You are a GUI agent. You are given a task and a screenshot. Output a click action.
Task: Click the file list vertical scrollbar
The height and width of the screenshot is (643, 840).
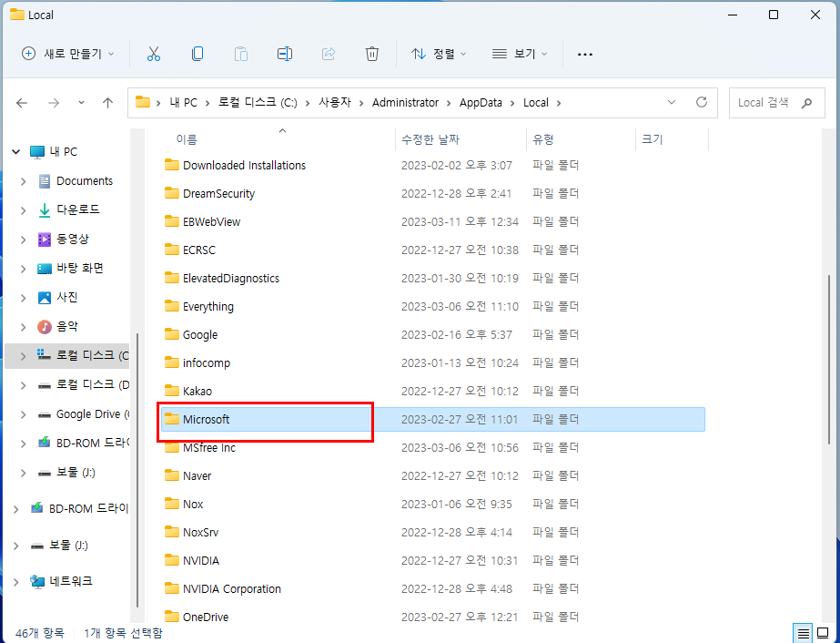(x=831, y=358)
